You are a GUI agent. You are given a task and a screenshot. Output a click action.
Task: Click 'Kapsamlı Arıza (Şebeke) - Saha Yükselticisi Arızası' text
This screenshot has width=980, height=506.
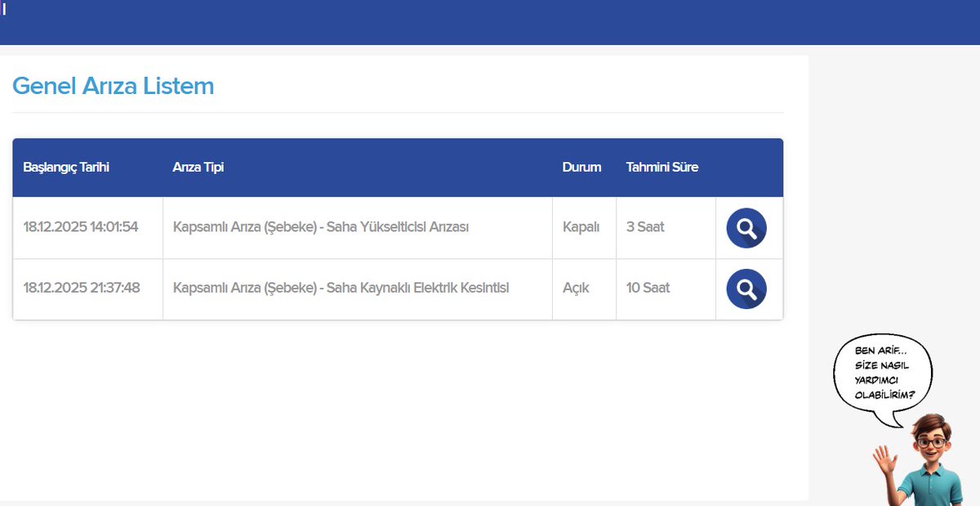tap(321, 227)
